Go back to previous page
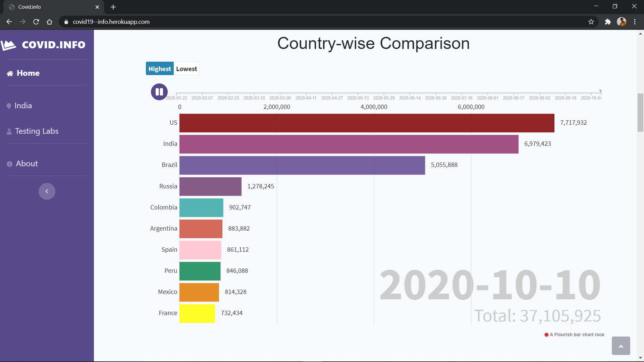 click(9, 22)
